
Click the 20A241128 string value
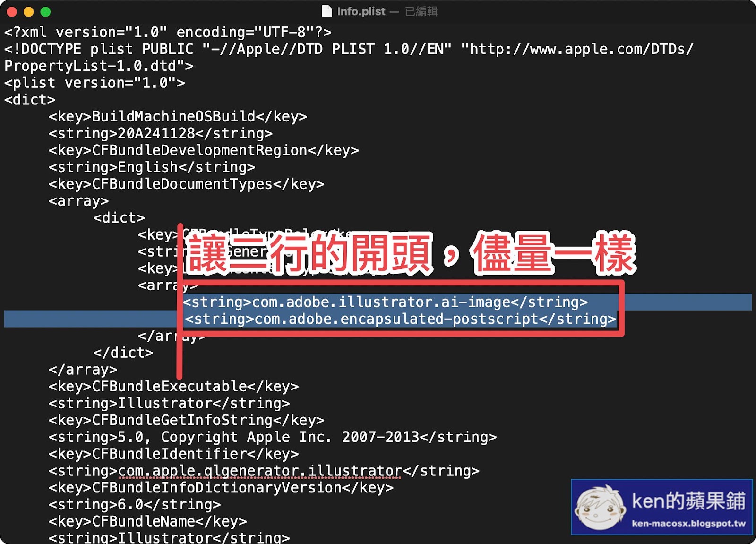(156, 133)
